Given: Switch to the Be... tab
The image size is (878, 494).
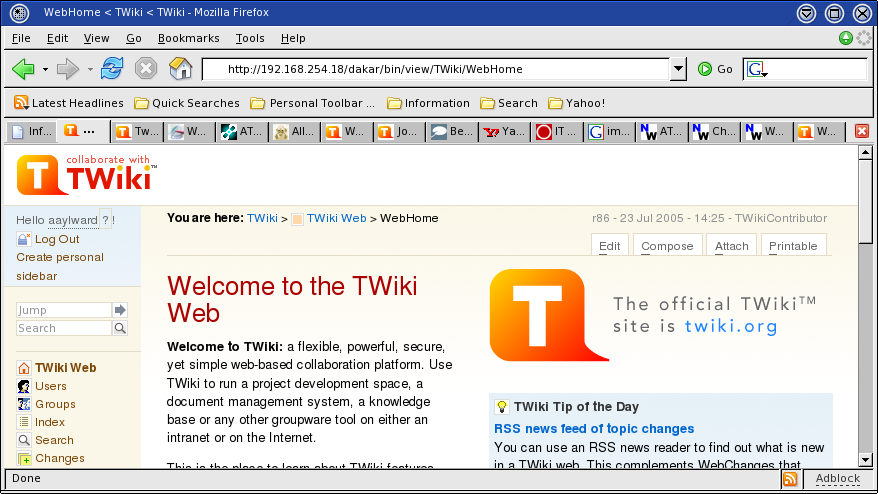Looking at the screenshot, I should click(x=452, y=132).
